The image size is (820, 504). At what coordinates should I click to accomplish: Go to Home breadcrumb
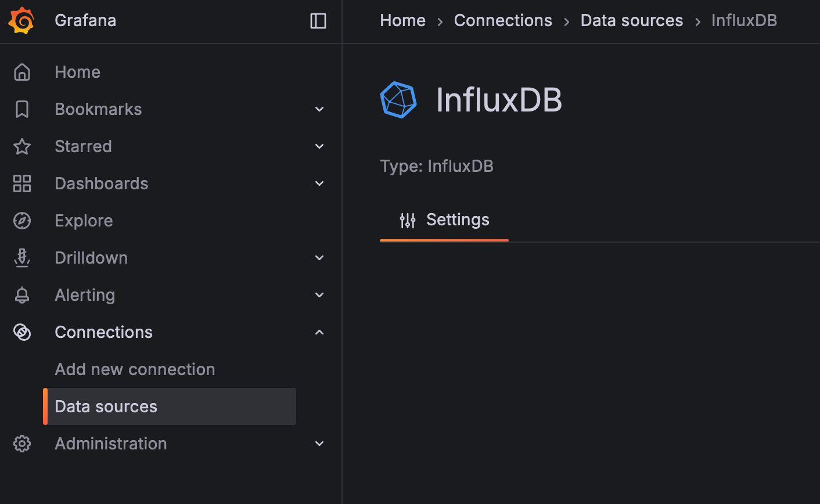coord(402,20)
